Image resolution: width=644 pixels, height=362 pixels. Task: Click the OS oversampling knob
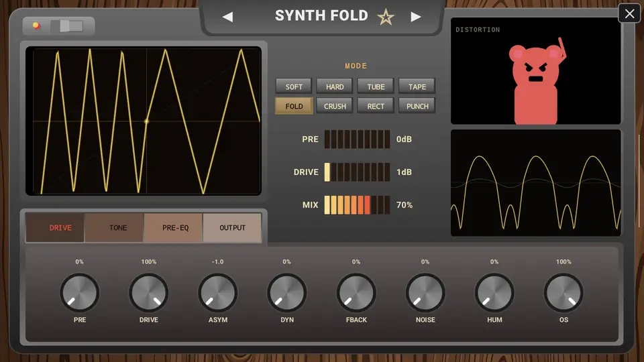click(563, 293)
